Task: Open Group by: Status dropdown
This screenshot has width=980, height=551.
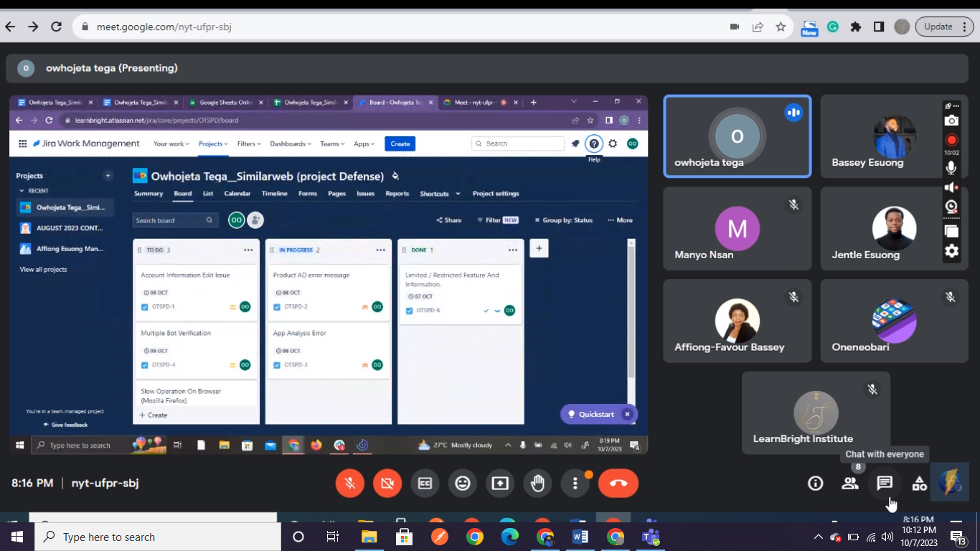Action: click(x=563, y=220)
